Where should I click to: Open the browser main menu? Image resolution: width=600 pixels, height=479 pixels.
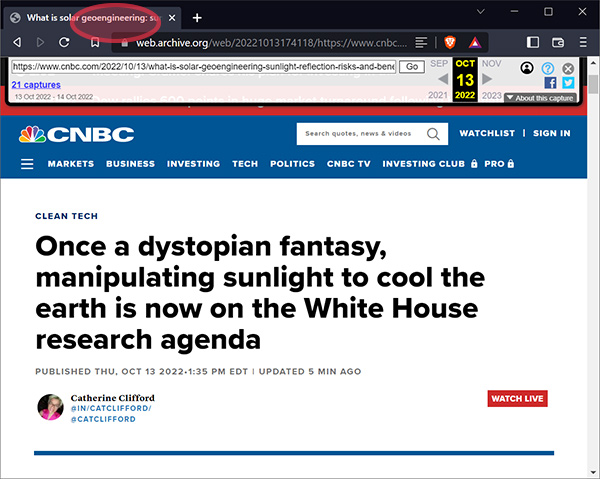(x=583, y=42)
